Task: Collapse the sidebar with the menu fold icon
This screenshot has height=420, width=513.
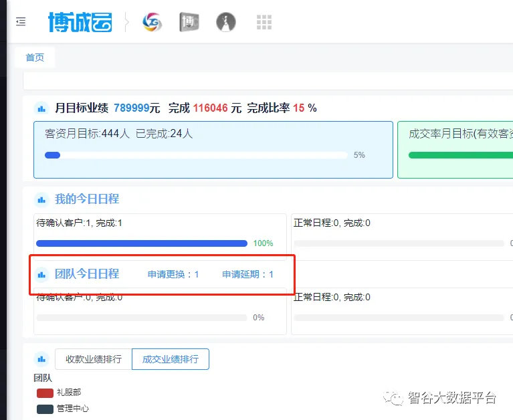Action: point(21,22)
